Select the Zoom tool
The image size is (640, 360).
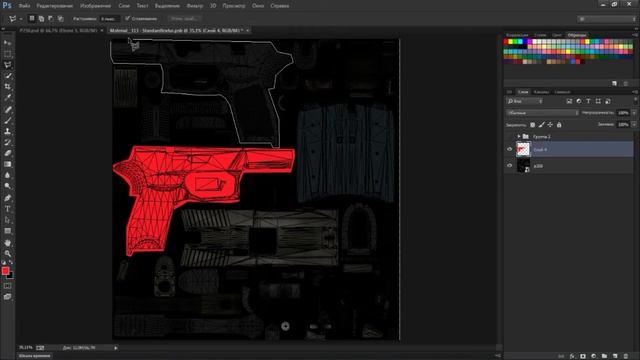(7, 253)
